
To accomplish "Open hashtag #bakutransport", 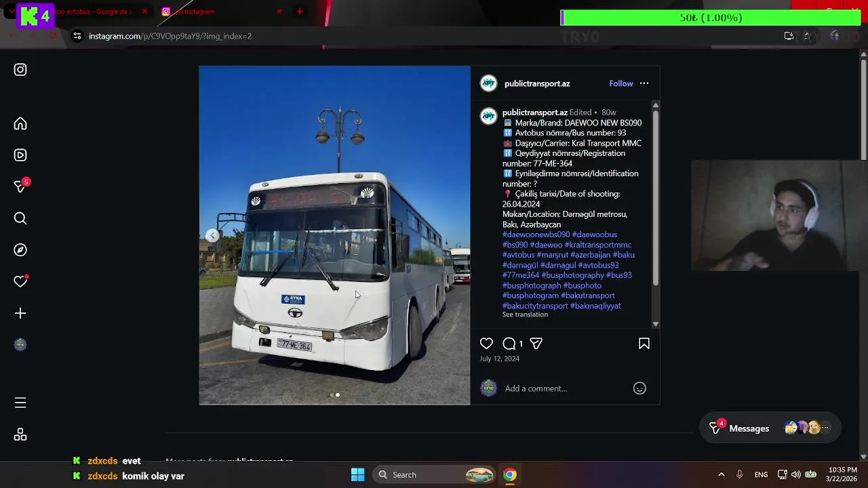I will 588,296.
